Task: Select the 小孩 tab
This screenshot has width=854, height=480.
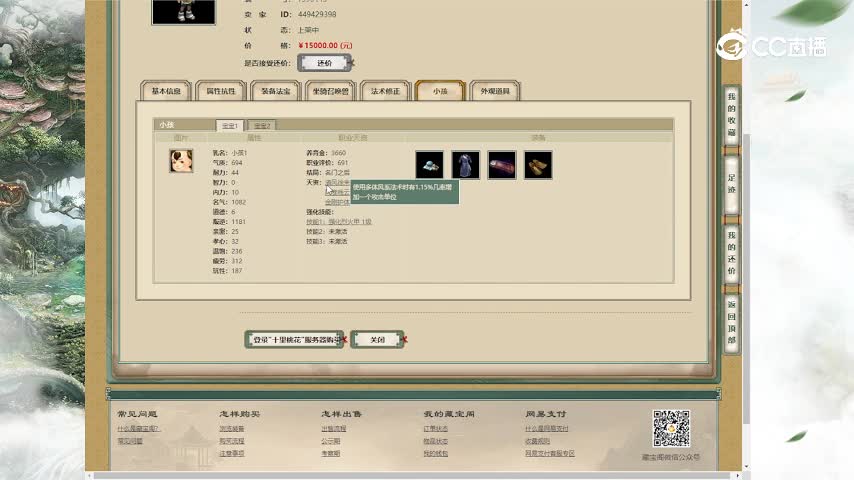Action: click(440, 91)
